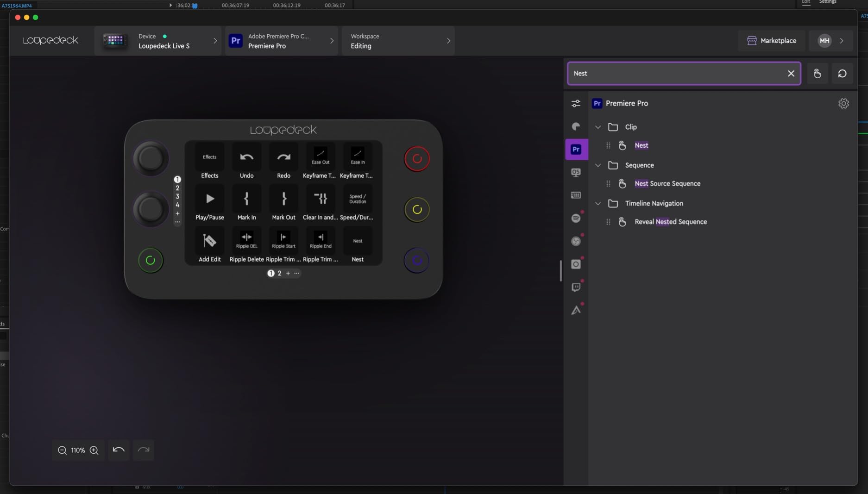This screenshot has height=494, width=868.
Task: Expand the Device Loupedeck Live S selector
Action: (x=215, y=41)
